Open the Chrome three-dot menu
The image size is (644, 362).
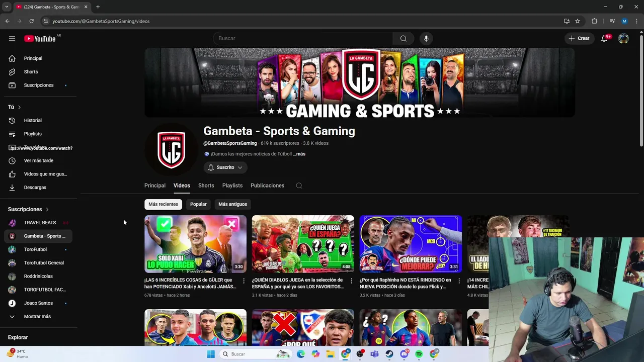coord(636,21)
